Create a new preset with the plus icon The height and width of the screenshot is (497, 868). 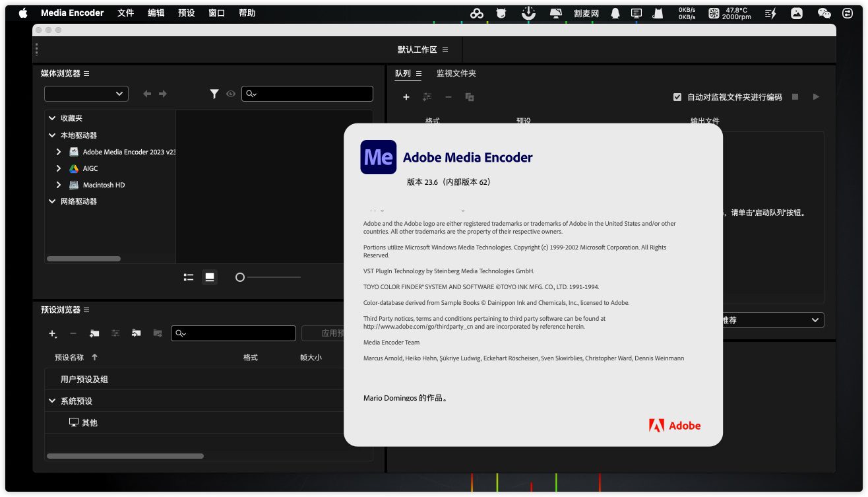(x=52, y=333)
